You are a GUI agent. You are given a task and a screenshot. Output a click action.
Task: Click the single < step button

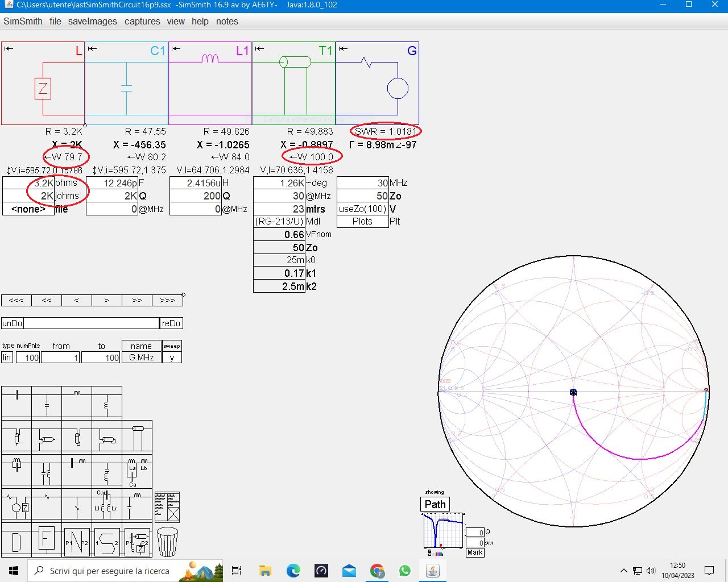tap(77, 300)
